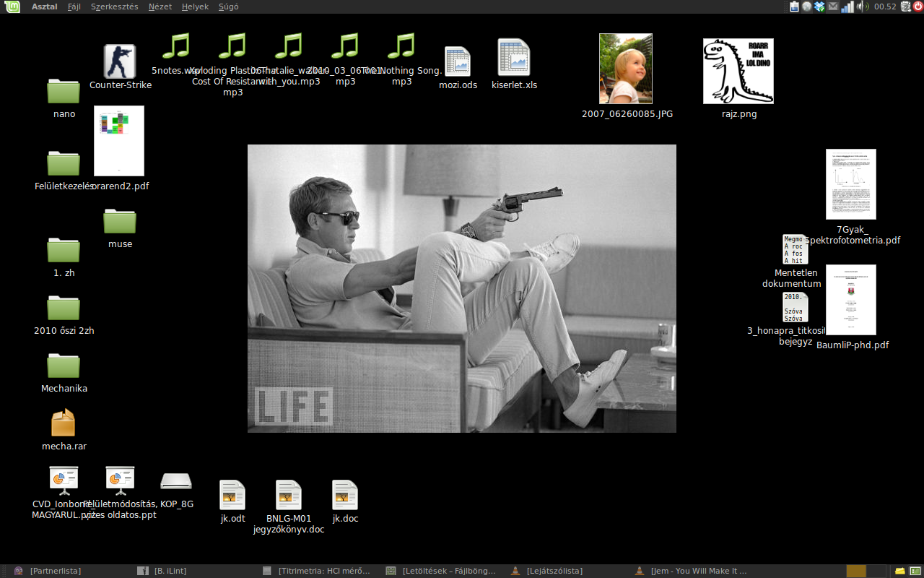Open the Súgó menu
The height and width of the screenshot is (578, 924).
click(227, 7)
